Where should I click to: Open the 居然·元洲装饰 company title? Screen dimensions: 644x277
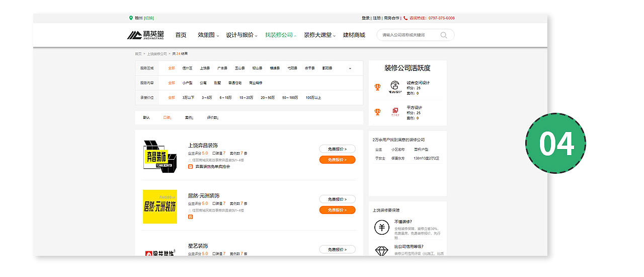204,195
